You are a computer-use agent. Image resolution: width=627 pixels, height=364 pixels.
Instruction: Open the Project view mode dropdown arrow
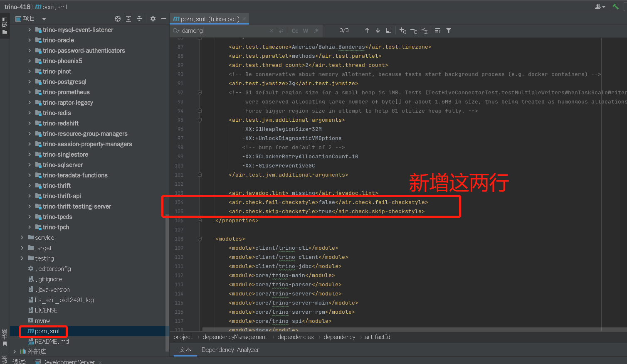pos(44,19)
